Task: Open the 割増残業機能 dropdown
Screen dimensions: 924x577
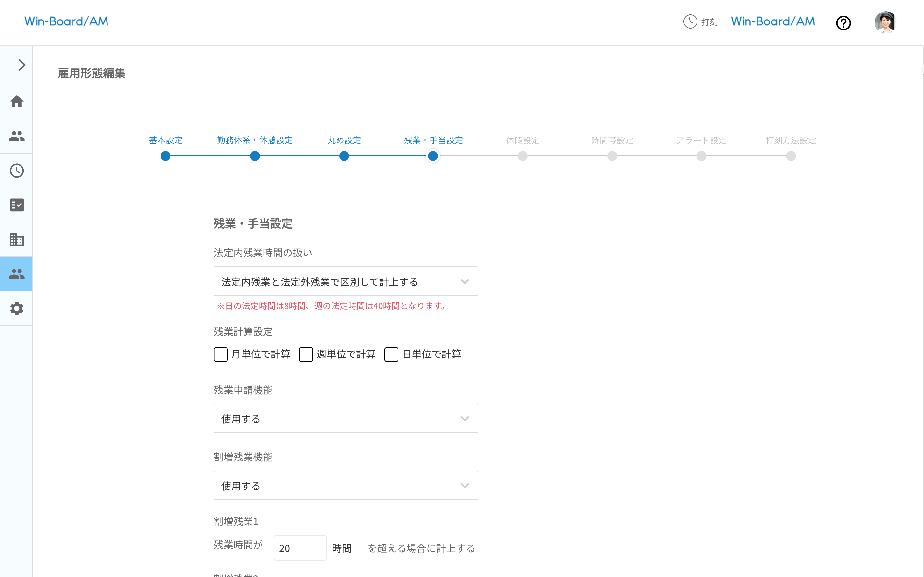Action: click(x=346, y=485)
